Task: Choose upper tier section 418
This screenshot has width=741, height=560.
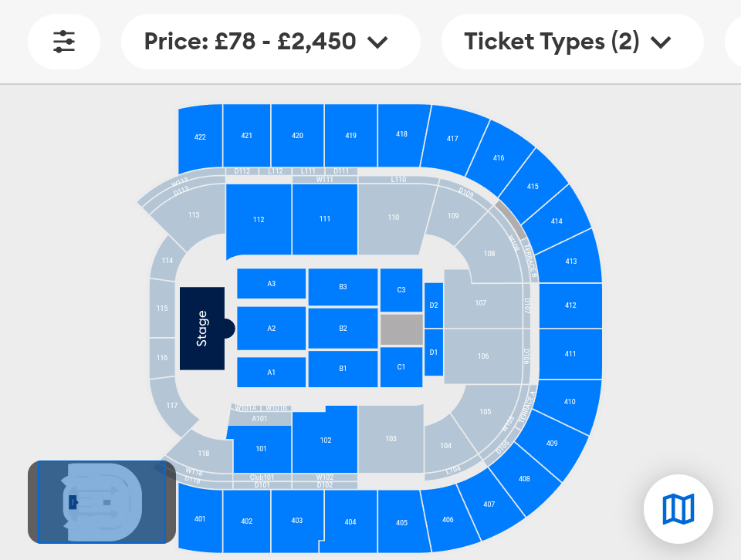Action: (x=401, y=134)
